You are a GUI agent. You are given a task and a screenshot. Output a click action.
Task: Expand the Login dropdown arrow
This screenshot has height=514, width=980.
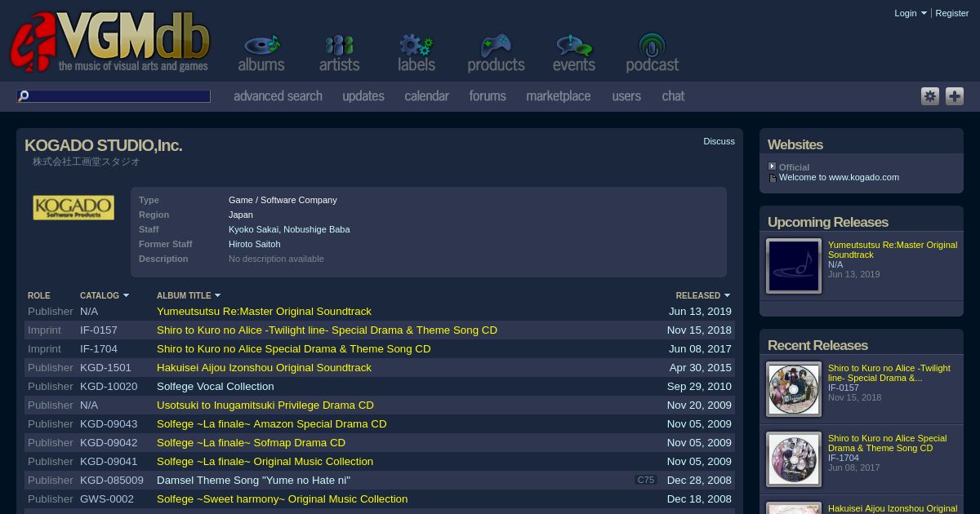tap(924, 13)
